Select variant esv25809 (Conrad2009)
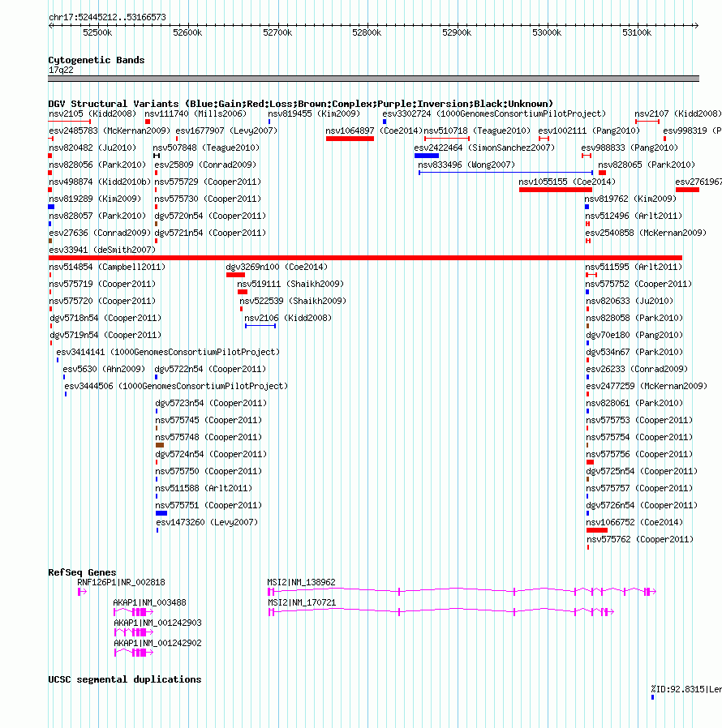Screen dimensions: 722x728 205,165
